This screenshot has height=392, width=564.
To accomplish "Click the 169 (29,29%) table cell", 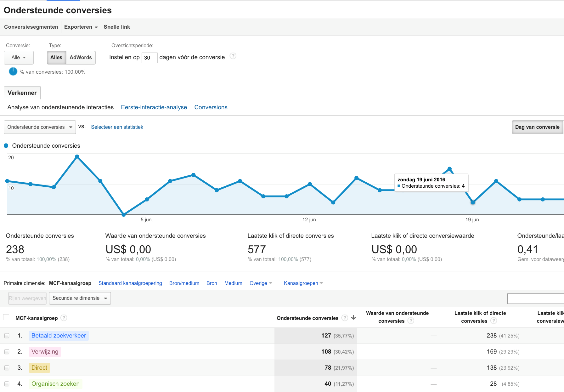I will click(x=503, y=352).
